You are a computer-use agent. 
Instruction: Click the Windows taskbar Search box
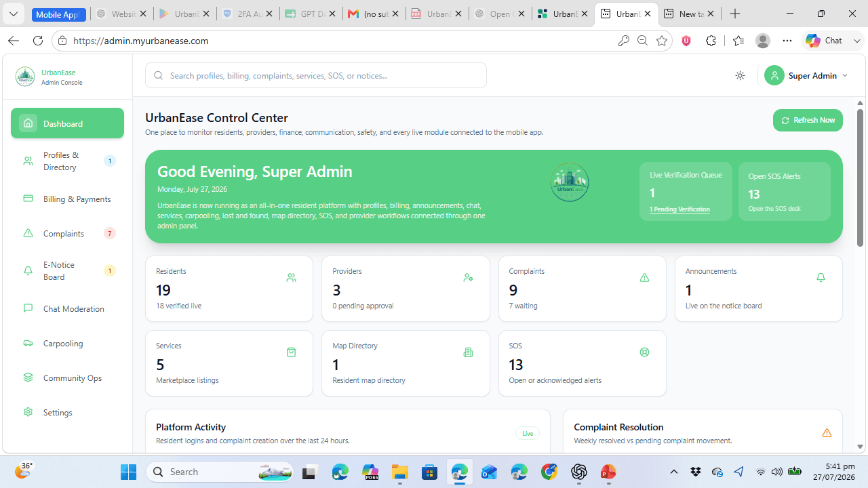tap(220, 472)
